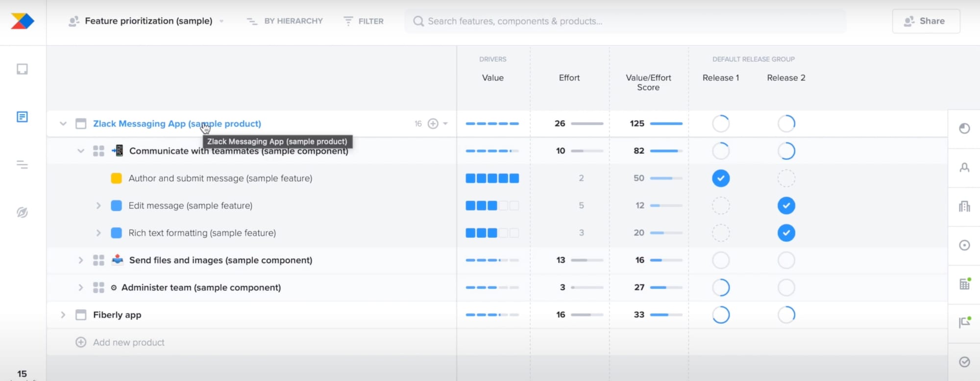Viewport: 980px width, 381px height.
Task: Toggle Release 2 for Administer team
Action: 786,287
